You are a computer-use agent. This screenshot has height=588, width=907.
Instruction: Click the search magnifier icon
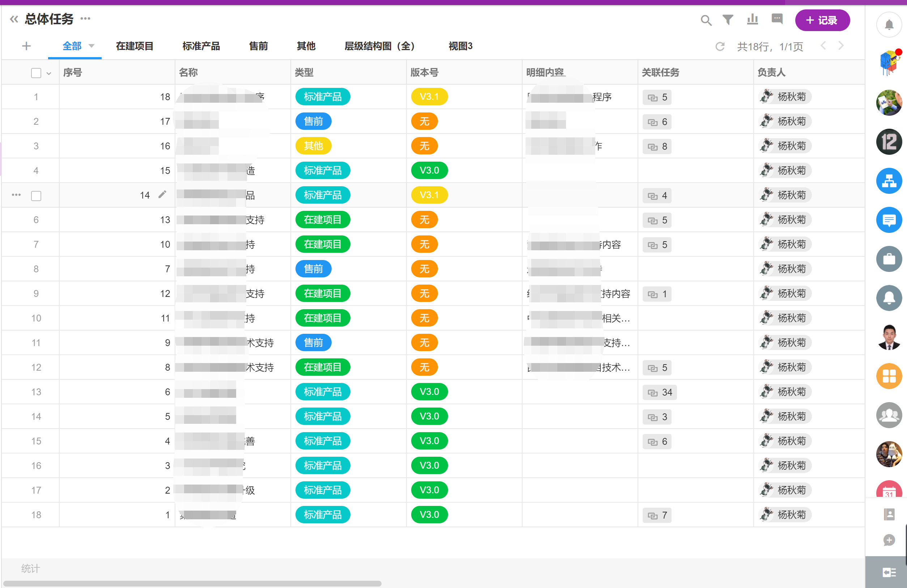(x=706, y=20)
